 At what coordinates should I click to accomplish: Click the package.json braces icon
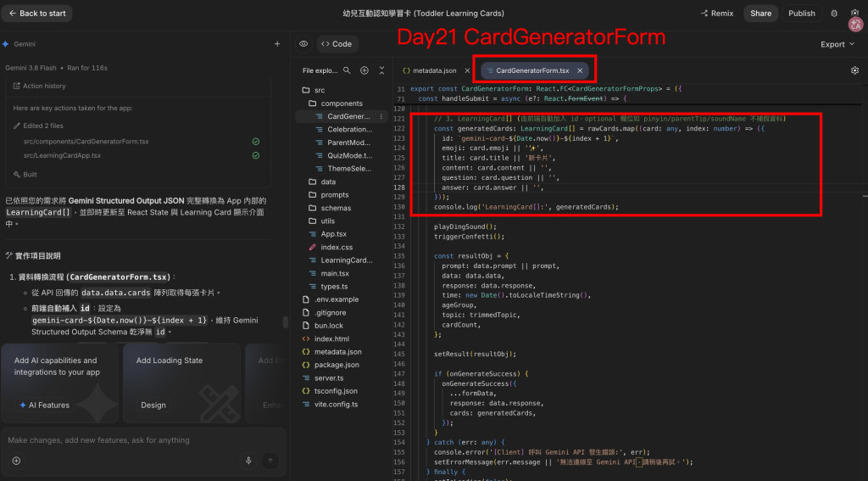tap(306, 365)
